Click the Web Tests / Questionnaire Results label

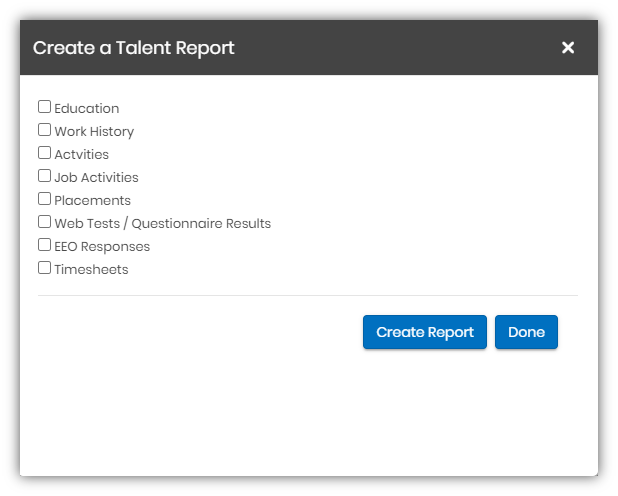[x=163, y=223]
